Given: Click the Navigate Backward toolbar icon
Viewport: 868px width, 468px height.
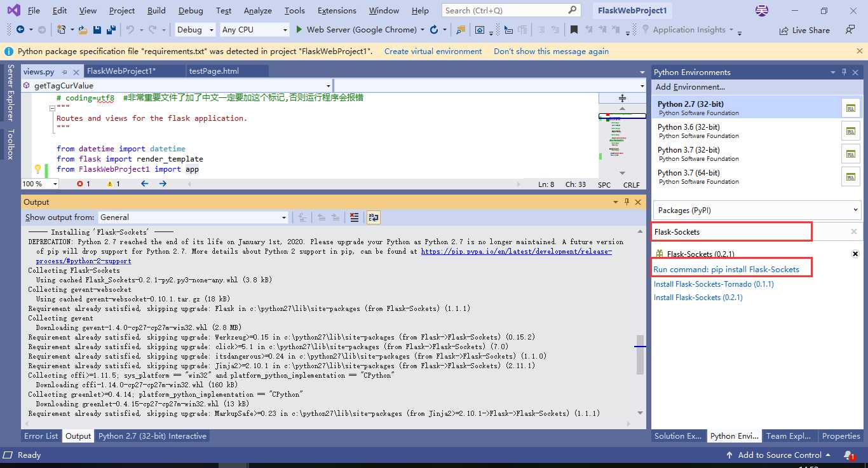Looking at the screenshot, I should pos(20,29).
